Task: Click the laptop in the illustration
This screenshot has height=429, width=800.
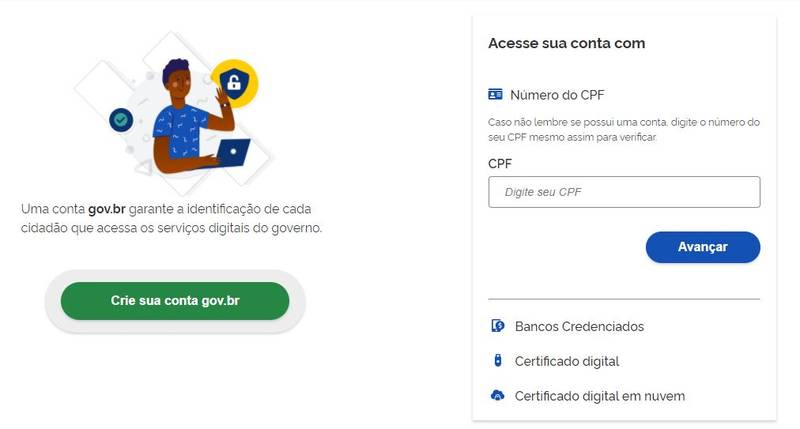Action: click(233, 153)
